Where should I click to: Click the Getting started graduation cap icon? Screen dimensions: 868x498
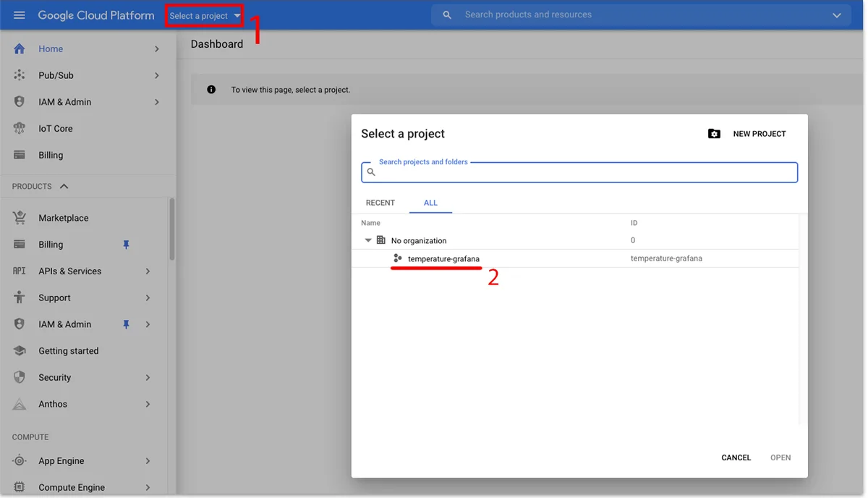tap(20, 351)
